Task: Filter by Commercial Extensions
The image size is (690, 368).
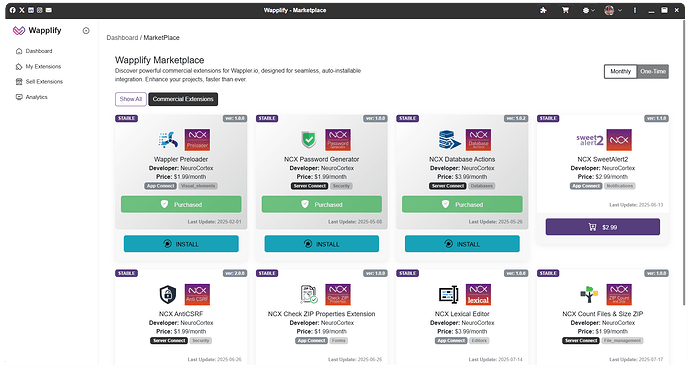Action: point(183,99)
